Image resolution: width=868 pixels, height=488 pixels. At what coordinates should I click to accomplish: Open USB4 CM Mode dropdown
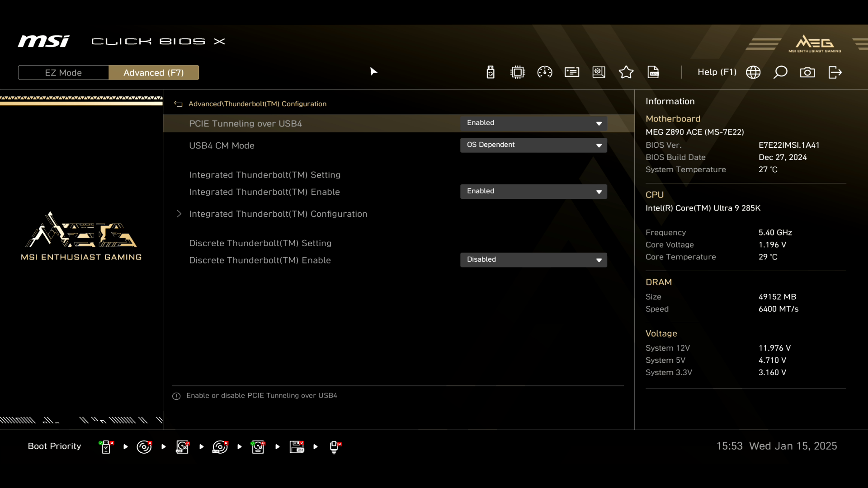[x=533, y=145]
